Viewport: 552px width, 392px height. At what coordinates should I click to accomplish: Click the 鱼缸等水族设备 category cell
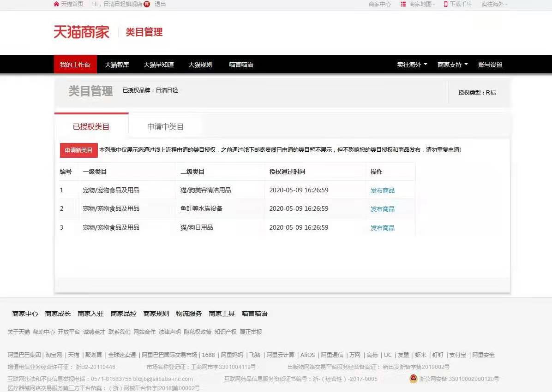click(201, 208)
